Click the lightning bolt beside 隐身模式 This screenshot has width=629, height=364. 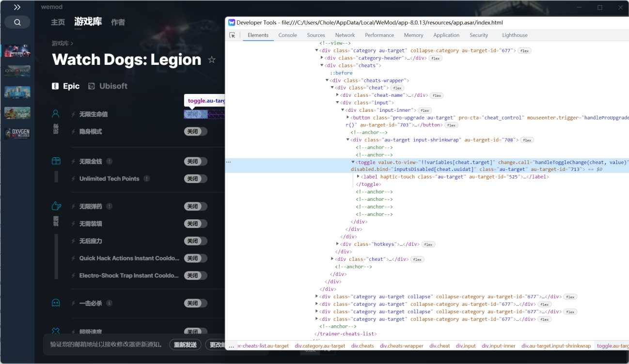tap(74, 132)
